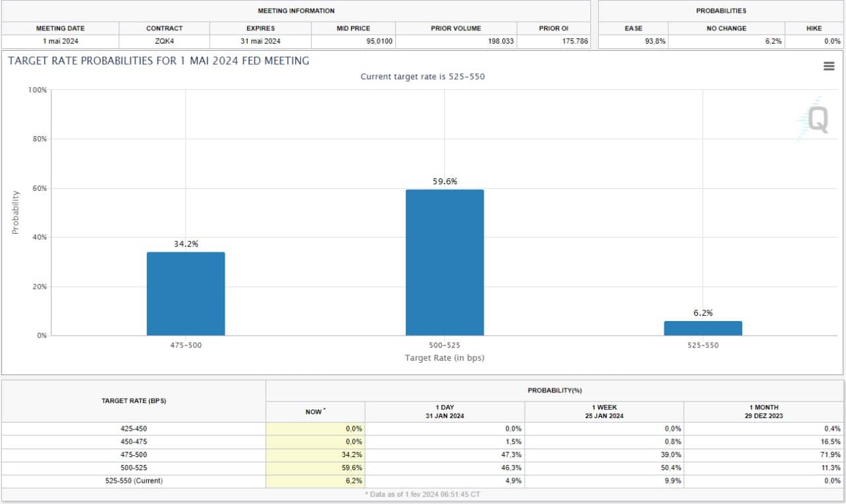This screenshot has height=504, width=846.
Task: Click the '1 MONTH 29 DEZ 2023' header
Action: coord(763,412)
